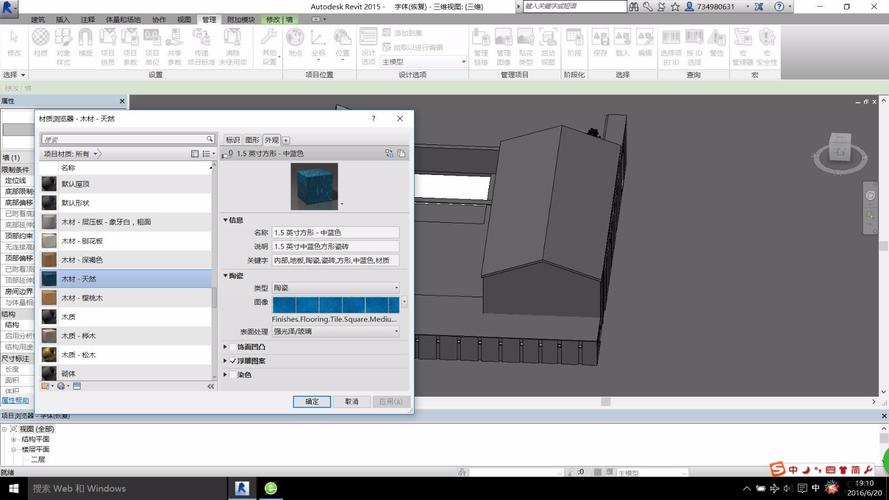Click the 确定 button

(312, 401)
